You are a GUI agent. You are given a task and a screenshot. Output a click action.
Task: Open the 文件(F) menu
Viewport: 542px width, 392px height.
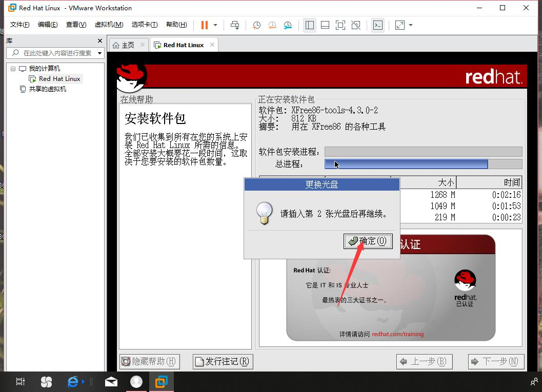[19, 25]
